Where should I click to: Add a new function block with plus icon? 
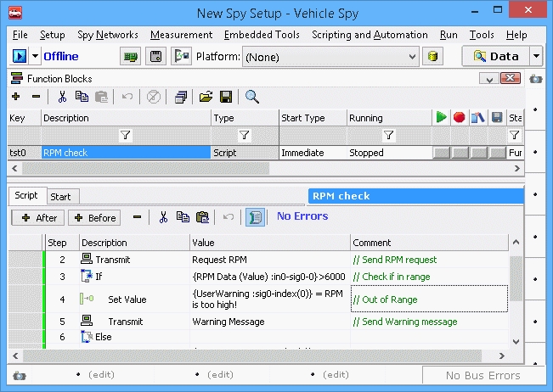click(16, 97)
